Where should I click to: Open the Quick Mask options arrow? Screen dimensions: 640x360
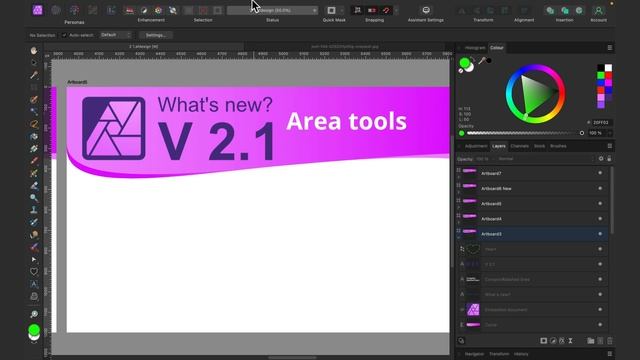(342, 10)
